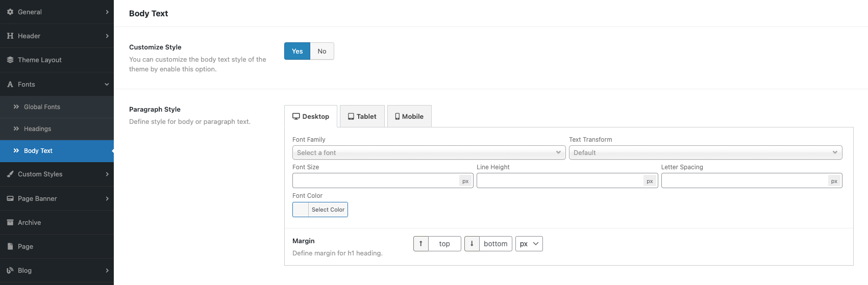This screenshot has height=285, width=868.
Task: Open the Text Transform Default dropdown
Action: (x=706, y=152)
